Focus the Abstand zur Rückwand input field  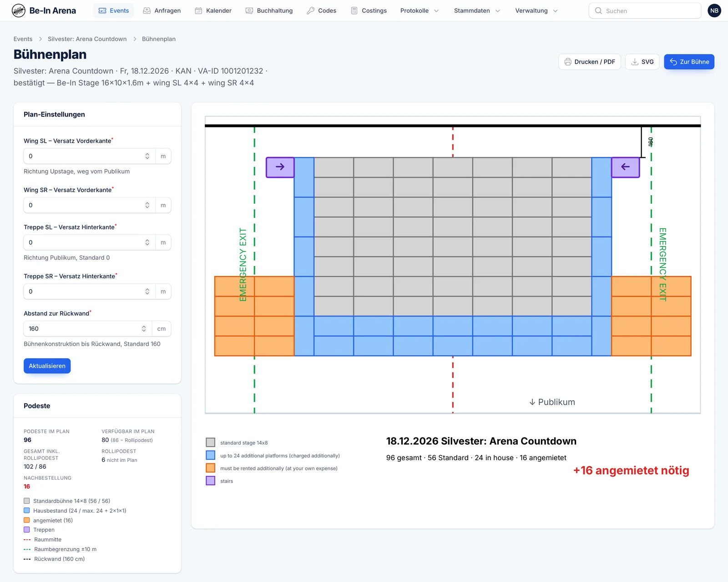[x=88, y=329]
